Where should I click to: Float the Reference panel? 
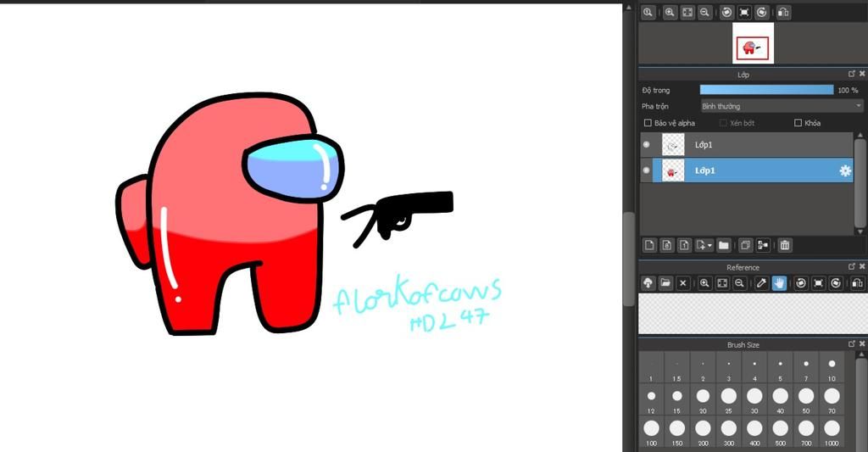[x=851, y=266]
